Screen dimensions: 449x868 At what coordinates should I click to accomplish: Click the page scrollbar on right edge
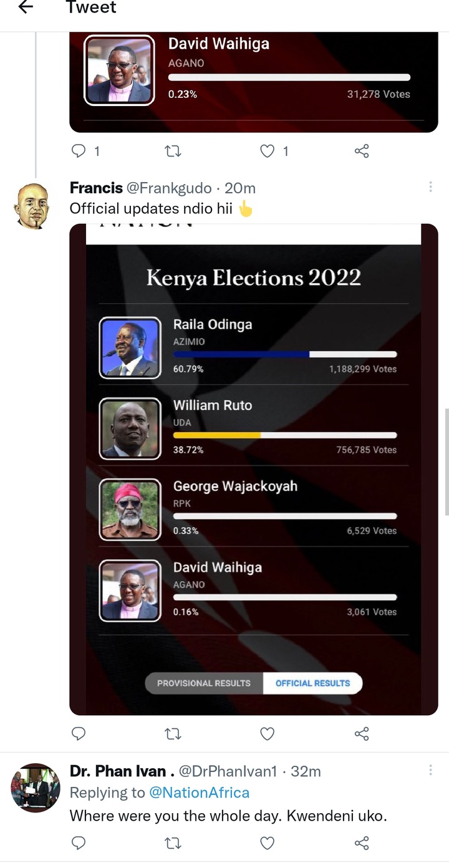coord(446,461)
